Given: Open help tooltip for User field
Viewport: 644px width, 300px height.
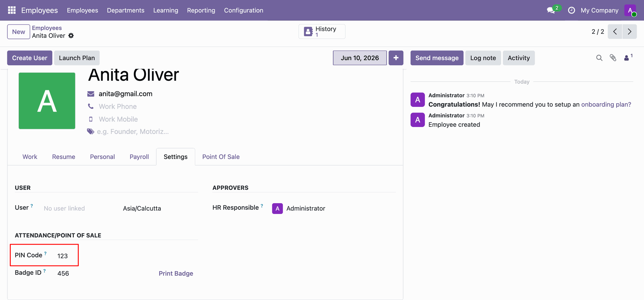Looking at the screenshot, I should pos(32,206).
